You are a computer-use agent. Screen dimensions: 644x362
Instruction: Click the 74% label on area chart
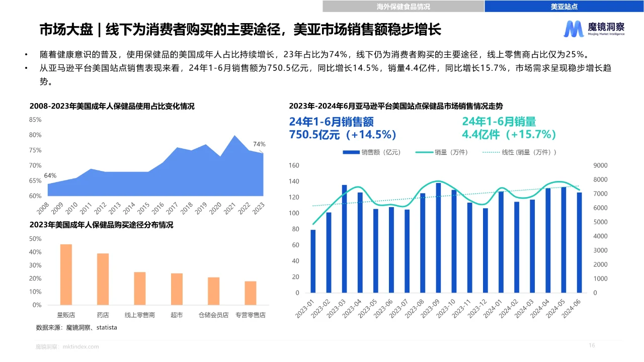point(259,144)
